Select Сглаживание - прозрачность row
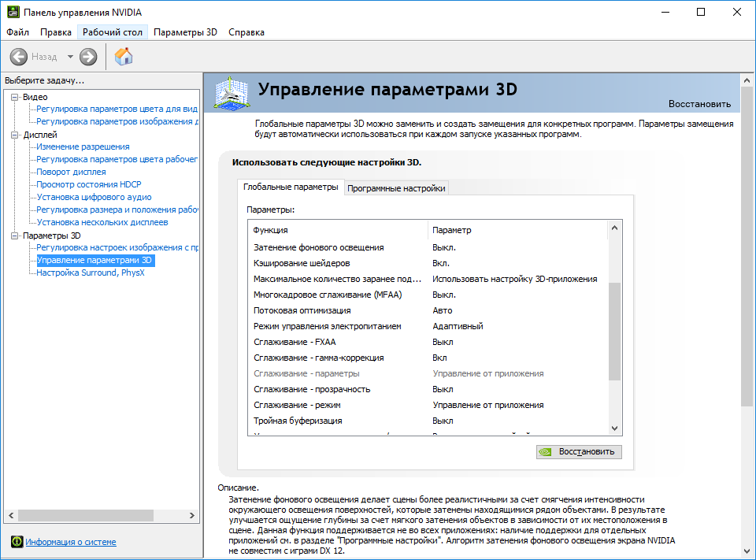The width and height of the screenshot is (756, 560). (x=428, y=389)
